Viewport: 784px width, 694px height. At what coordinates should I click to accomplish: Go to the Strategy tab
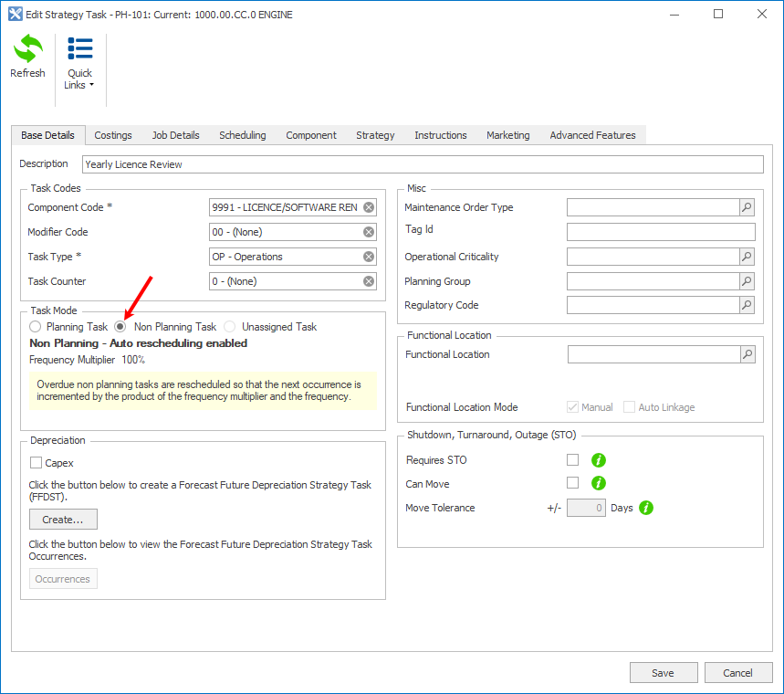tap(375, 135)
